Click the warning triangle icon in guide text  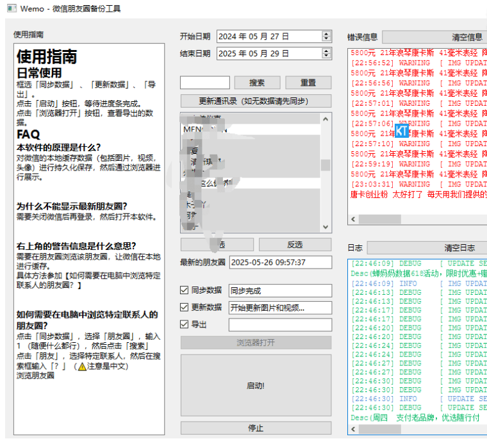(x=82, y=367)
